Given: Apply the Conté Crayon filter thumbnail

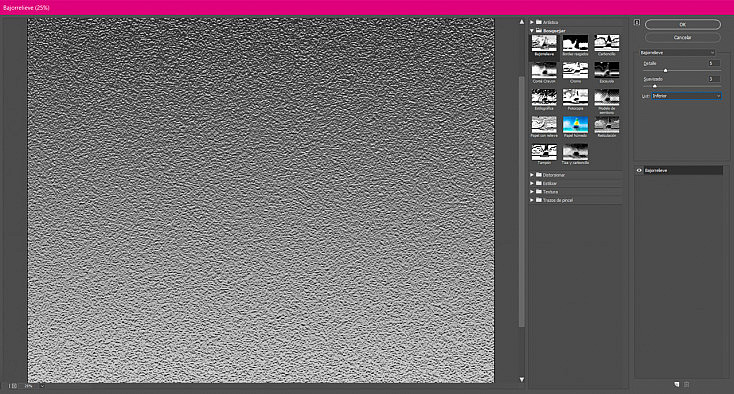Looking at the screenshot, I should click(544, 70).
